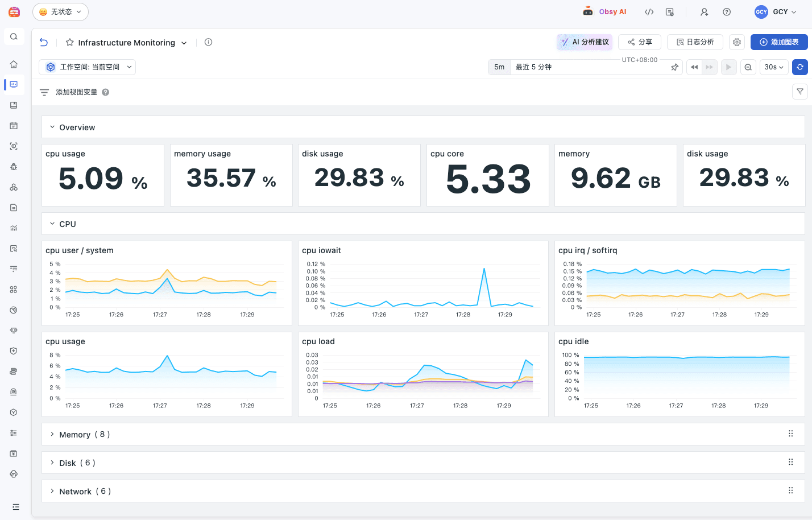The width and height of the screenshot is (812, 520).
Task: Step time range backward with rewind button
Action: 694,67
